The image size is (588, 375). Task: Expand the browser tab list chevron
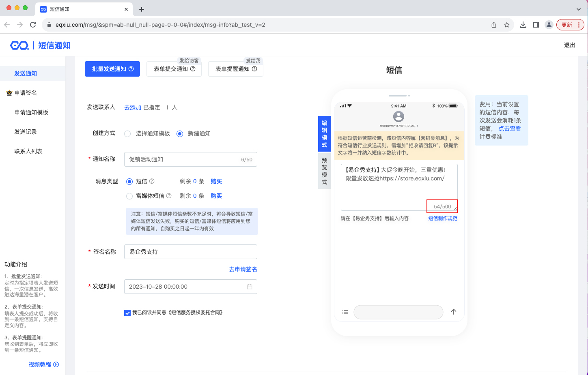pos(579,9)
